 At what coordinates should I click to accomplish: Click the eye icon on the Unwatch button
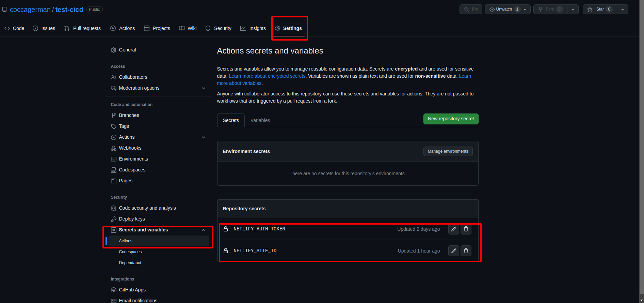pos(492,10)
